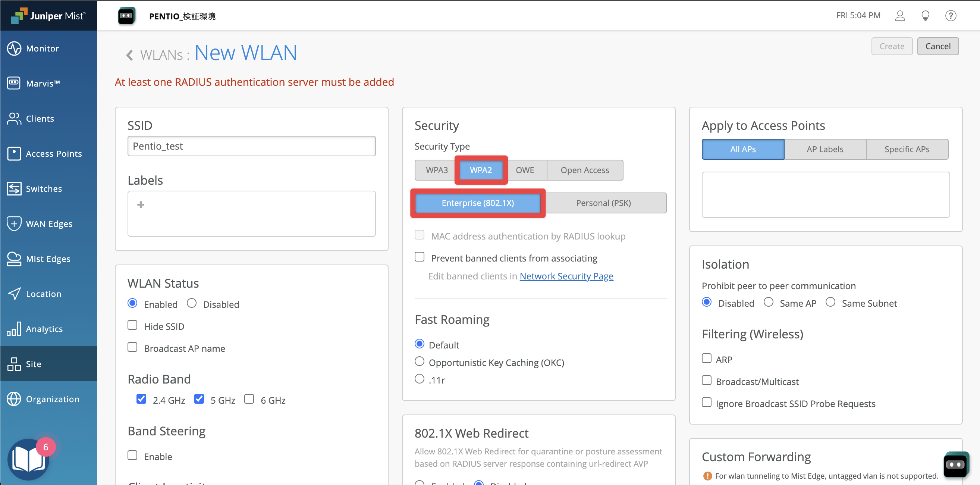The width and height of the screenshot is (980, 485).
Task: Click the Juniper Mist logo
Action: [48, 16]
